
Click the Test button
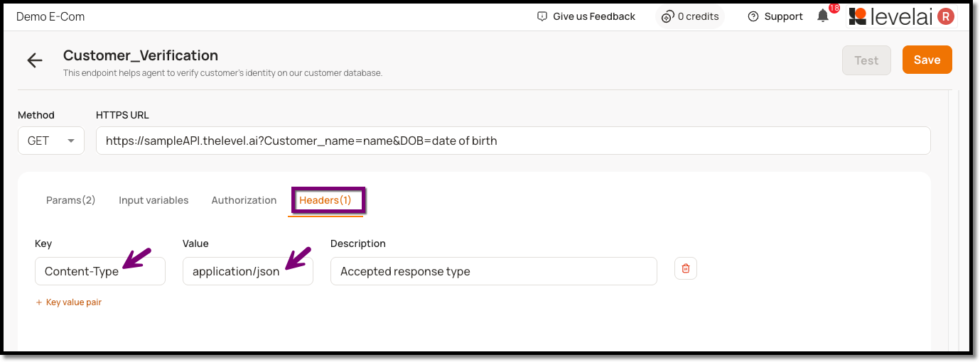(866, 60)
